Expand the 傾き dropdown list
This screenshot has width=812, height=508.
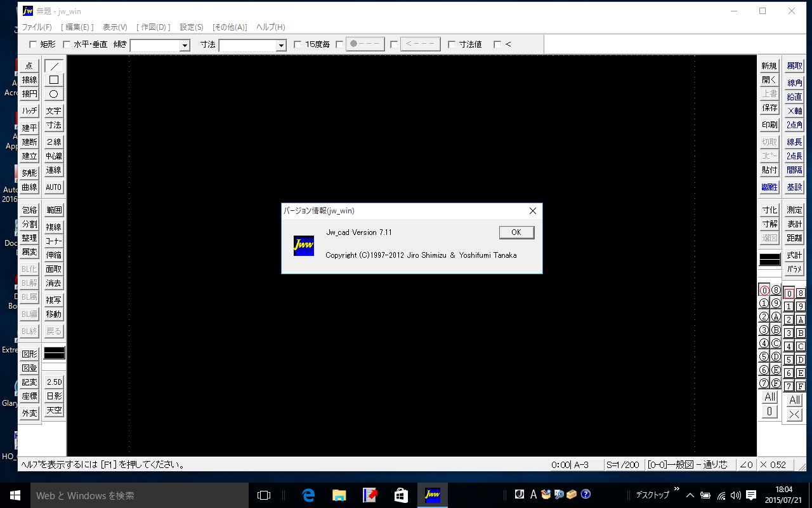click(x=185, y=45)
